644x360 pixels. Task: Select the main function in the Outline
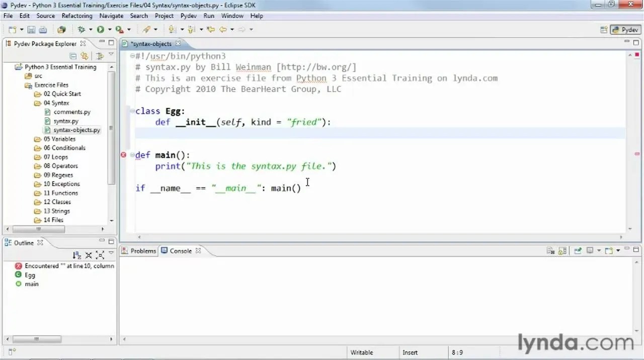31,284
